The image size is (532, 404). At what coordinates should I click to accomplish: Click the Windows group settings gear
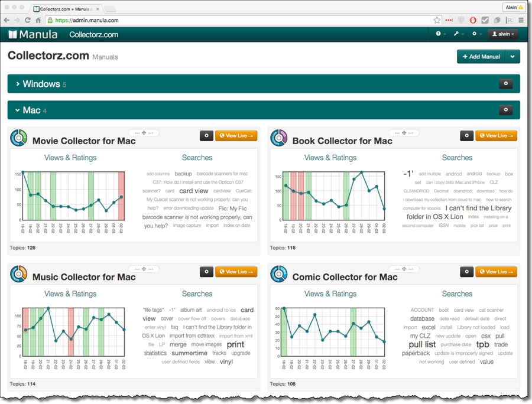pos(505,84)
